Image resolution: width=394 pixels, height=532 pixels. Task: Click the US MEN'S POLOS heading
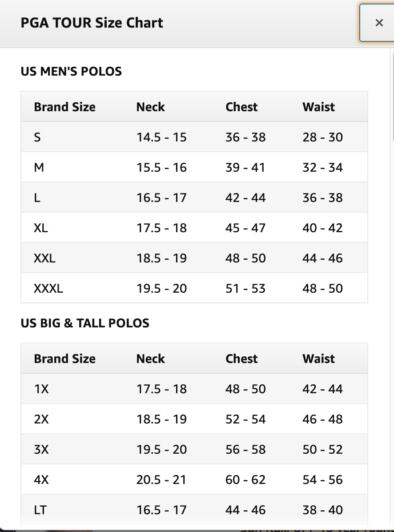pos(71,71)
